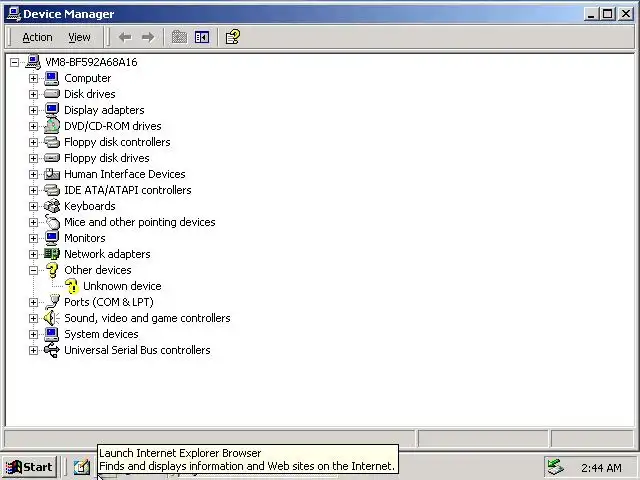Expand Mice and other pointing devices
The height and width of the screenshot is (480, 640).
[33, 222]
